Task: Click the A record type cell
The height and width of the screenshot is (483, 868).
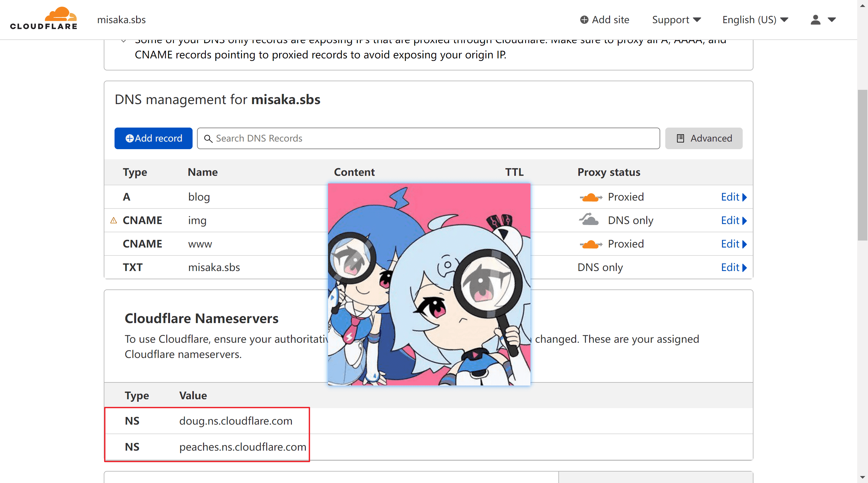Action: (126, 197)
